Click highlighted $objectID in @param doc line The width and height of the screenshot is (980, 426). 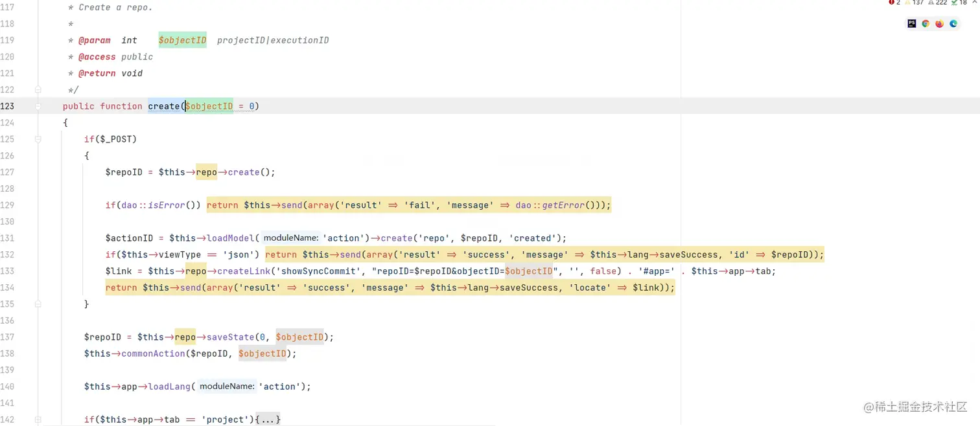tap(183, 40)
